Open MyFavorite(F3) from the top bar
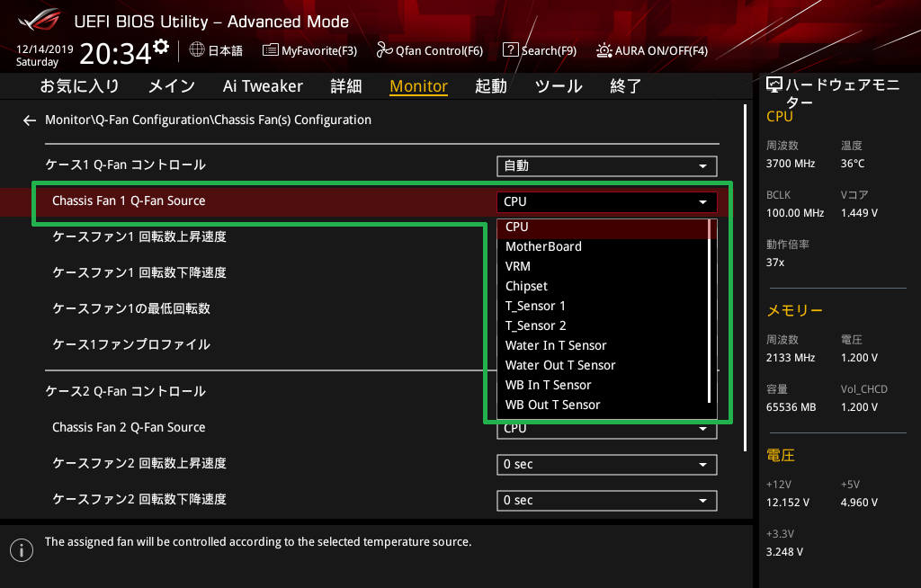This screenshot has height=588, width=921. (310, 50)
